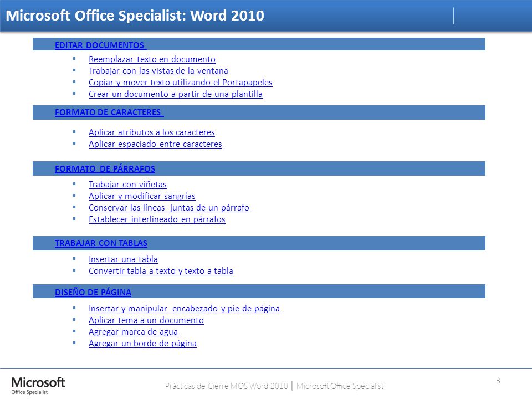Open the FORMATO DE CARACTERES section link
This screenshot has height=399, width=532.
[109, 112]
